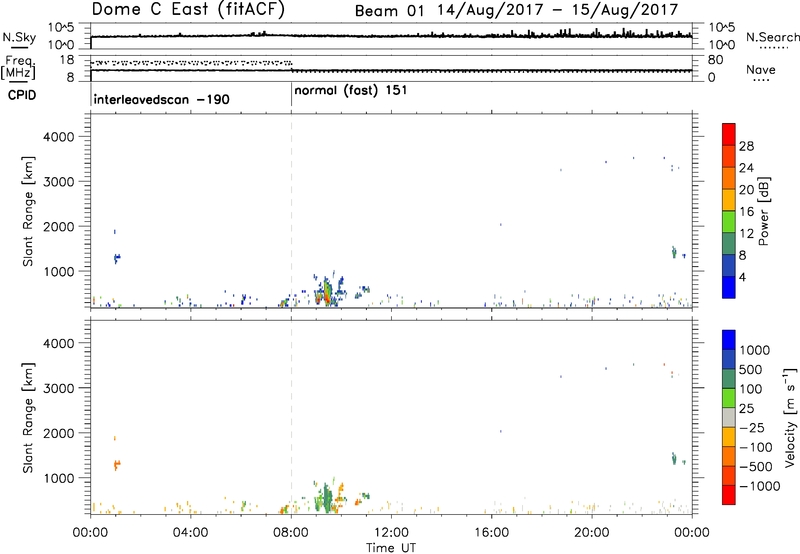Click the '20:00' time tick label

point(591,533)
